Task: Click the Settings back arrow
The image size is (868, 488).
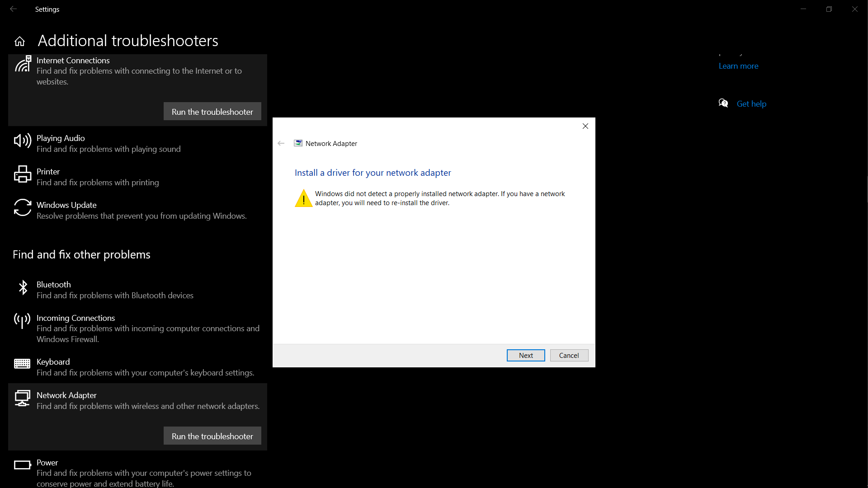Action: tap(13, 9)
